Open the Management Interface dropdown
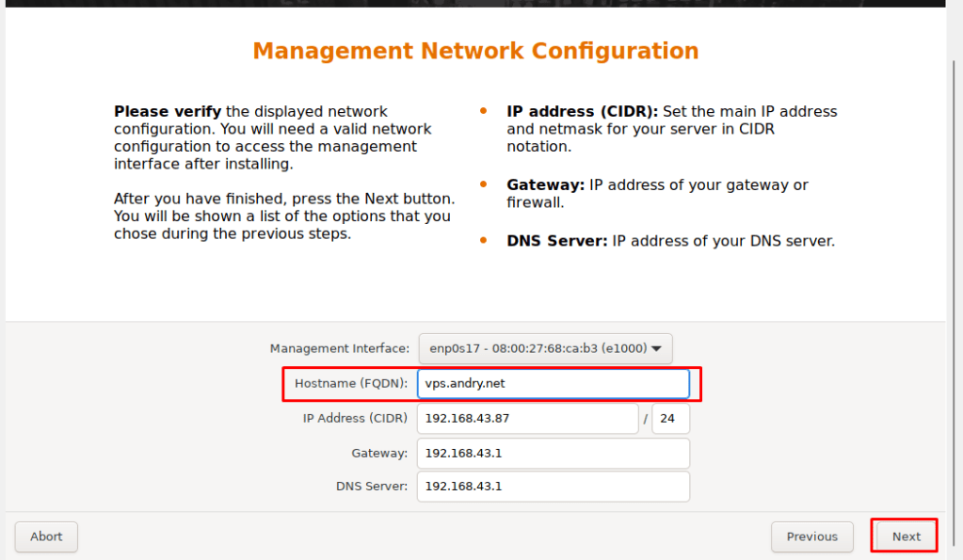This screenshot has height=560, width=963. point(545,348)
